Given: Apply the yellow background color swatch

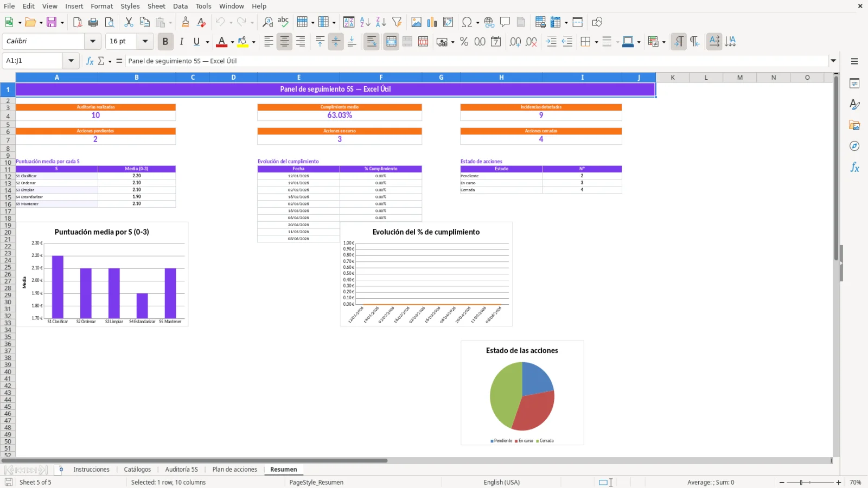Looking at the screenshot, I should click(x=242, y=42).
